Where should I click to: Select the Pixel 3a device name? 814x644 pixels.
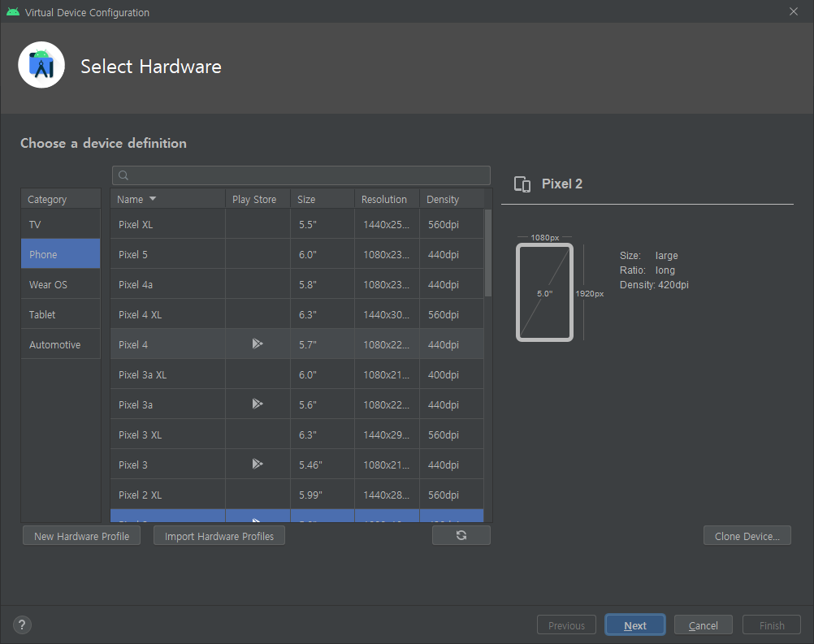coord(136,404)
